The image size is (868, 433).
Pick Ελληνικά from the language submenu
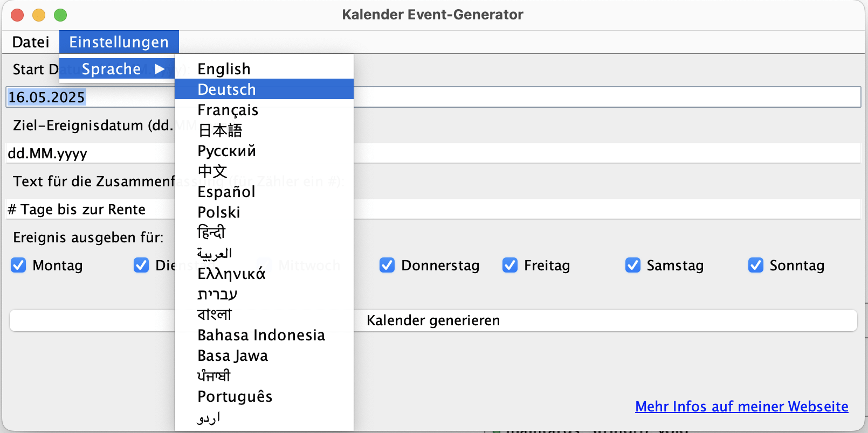tap(231, 274)
